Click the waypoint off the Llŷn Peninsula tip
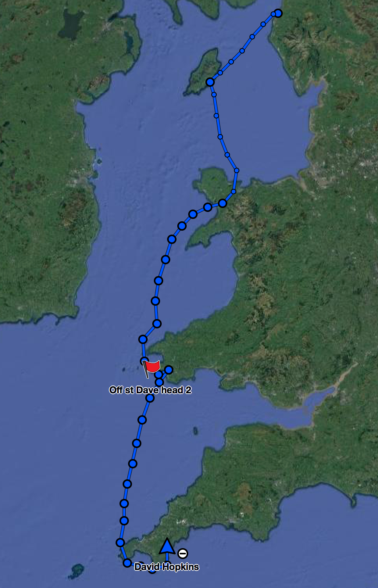This screenshot has height=588, width=378. pos(172,239)
